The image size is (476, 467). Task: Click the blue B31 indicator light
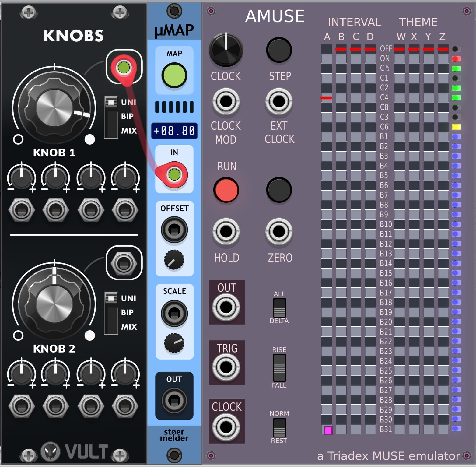pyautogui.click(x=456, y=429)
